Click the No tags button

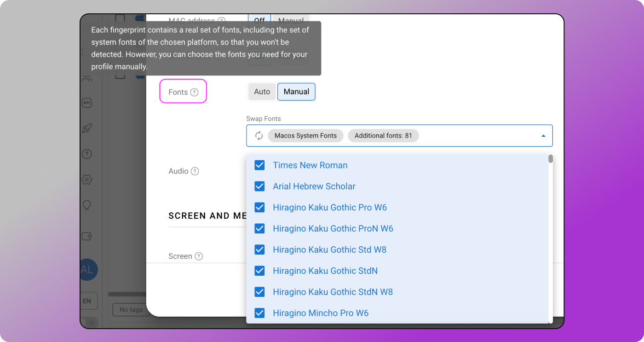131,310
